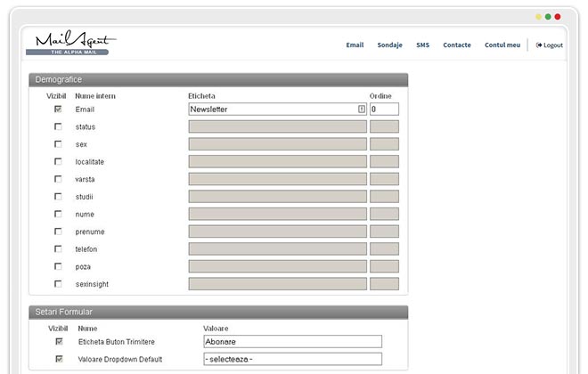This screenshot has height=374, width=588.
Task: Click the "- selecteaza -" default value field
Action: coord(292,359)
